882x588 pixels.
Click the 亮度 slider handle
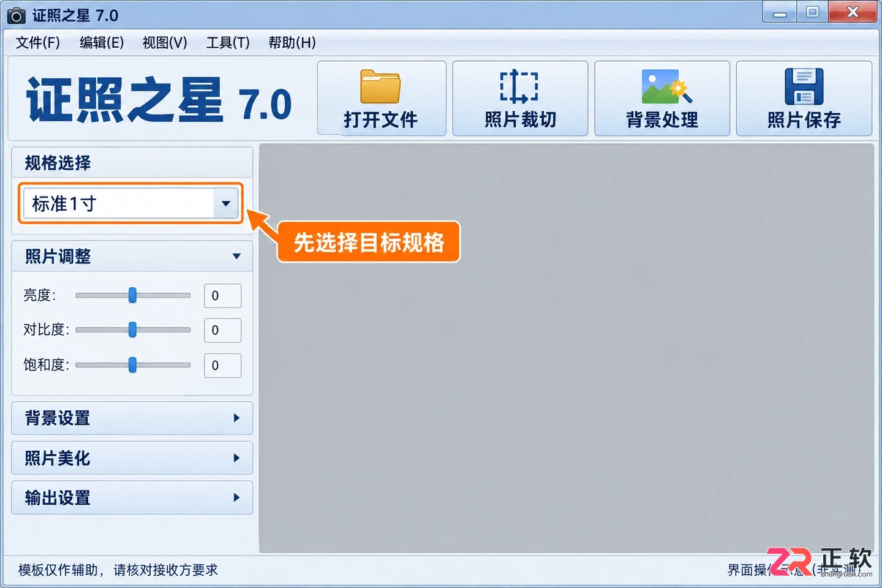click(x=132, y=295)
